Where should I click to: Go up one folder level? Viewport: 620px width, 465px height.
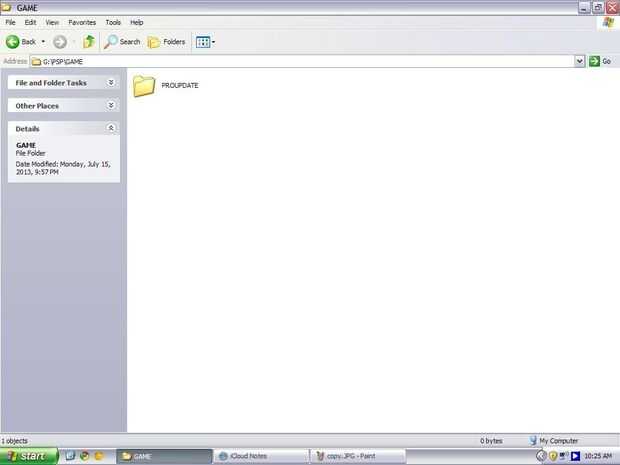pos(89,42)
